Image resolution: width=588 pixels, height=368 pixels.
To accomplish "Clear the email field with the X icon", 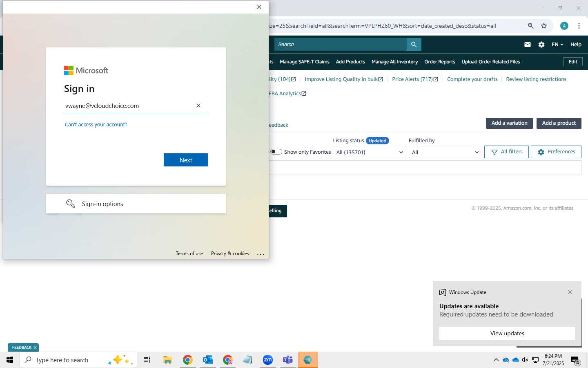I will (198, 105).
